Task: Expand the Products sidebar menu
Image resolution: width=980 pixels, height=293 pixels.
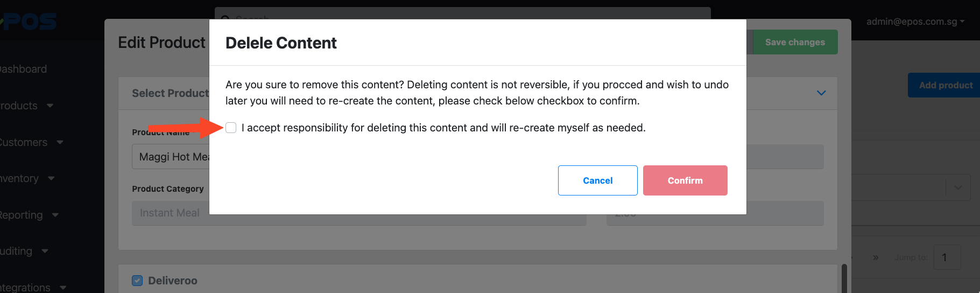Action: tap(26, 106)
